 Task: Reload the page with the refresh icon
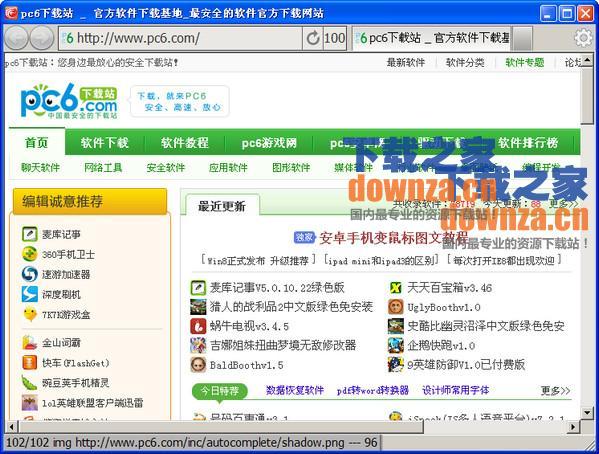tap(313, 38)
